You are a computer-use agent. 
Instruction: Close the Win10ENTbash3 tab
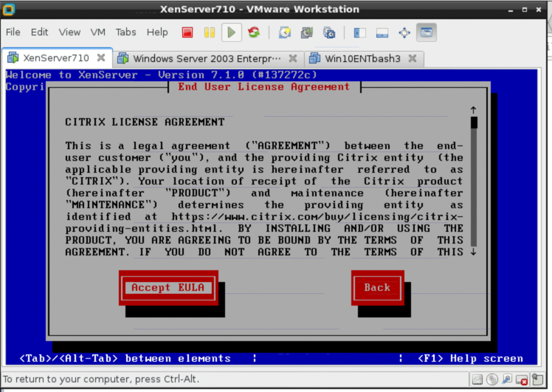pyautogui.click(x=412, y=58)
